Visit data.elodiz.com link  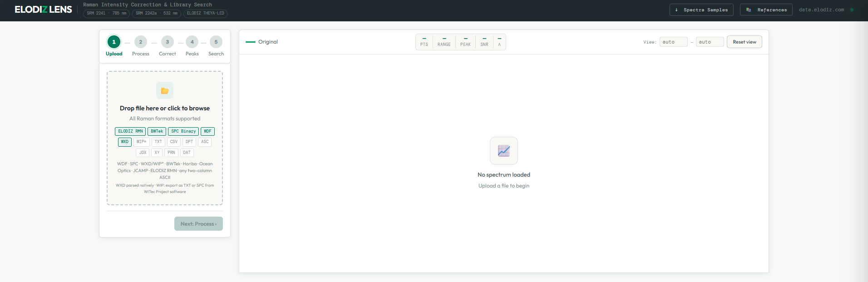pyautogui.click(x=821, y=10)
